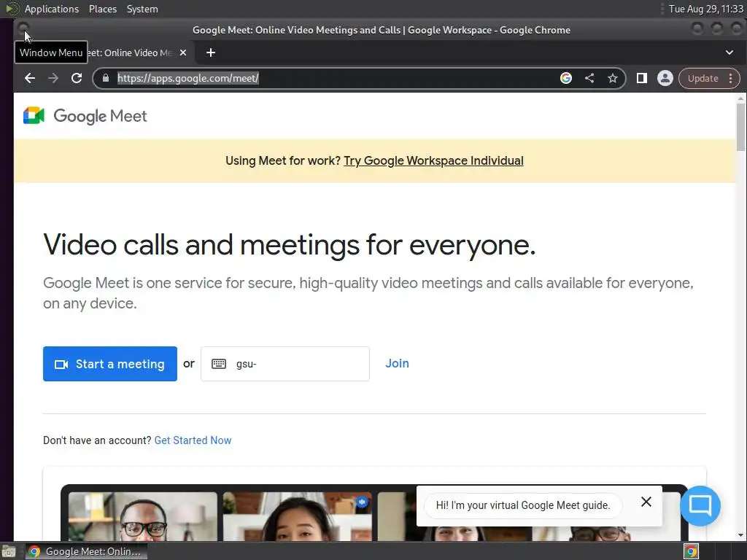747x560 pixels.
Task: Open the Places menu
Action: point(102,9)
